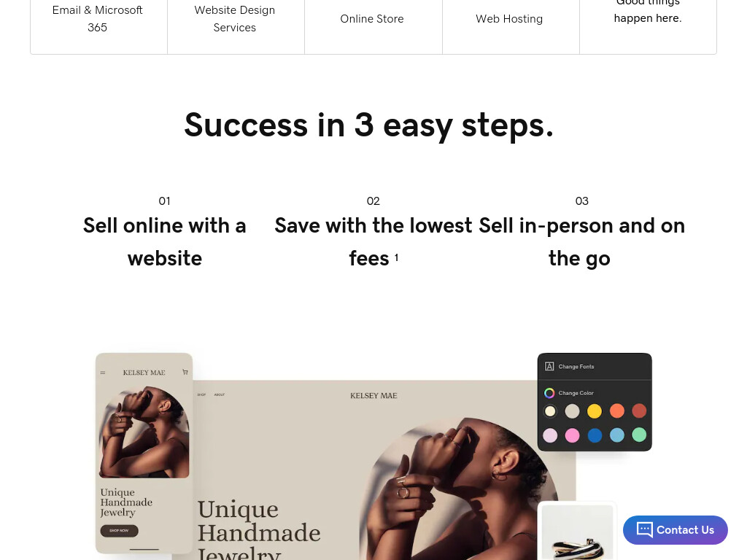Select the orange color swatch

616,411
